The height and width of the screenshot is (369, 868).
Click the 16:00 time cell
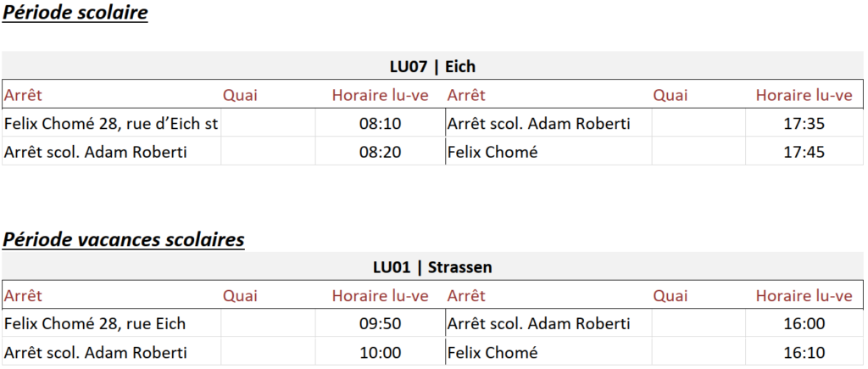[804, 324]
